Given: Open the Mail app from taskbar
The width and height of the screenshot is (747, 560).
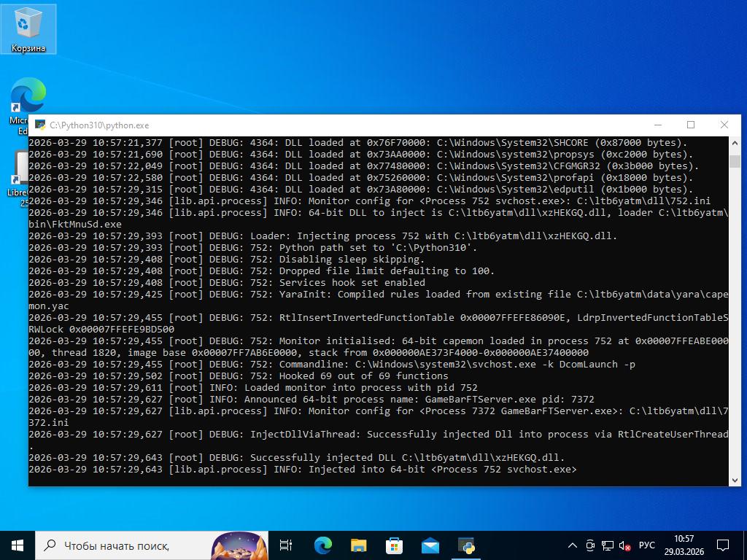Looking at the screenshot, I should pyautogui.click(x=430, y=545).
